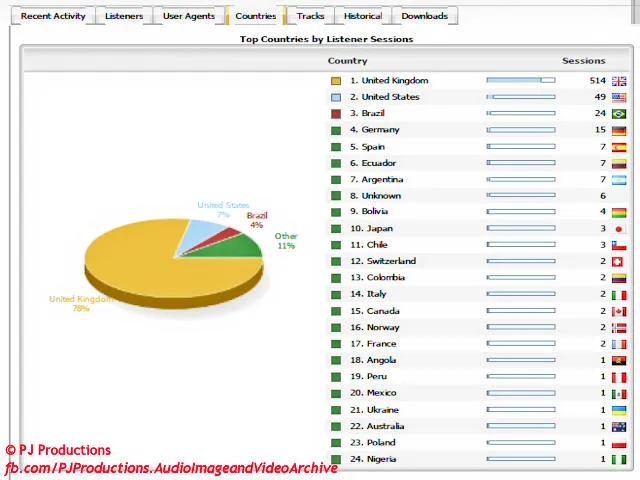Click the Brazil flag icon

619,114
